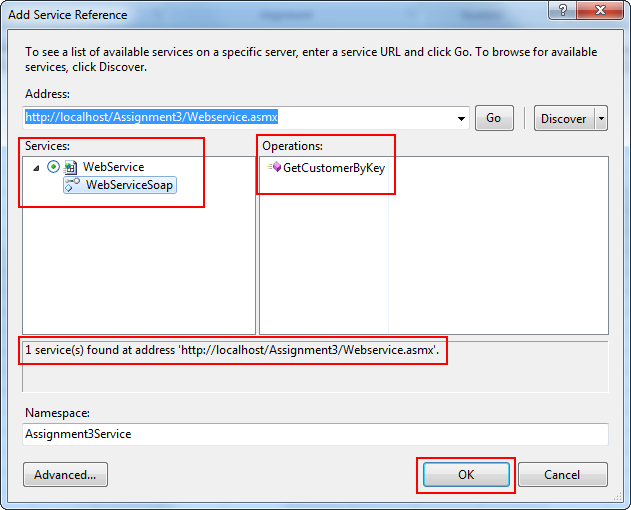Click the Help question mark button
This screenshot has height=510, width=631.
[x=562, y=10]
